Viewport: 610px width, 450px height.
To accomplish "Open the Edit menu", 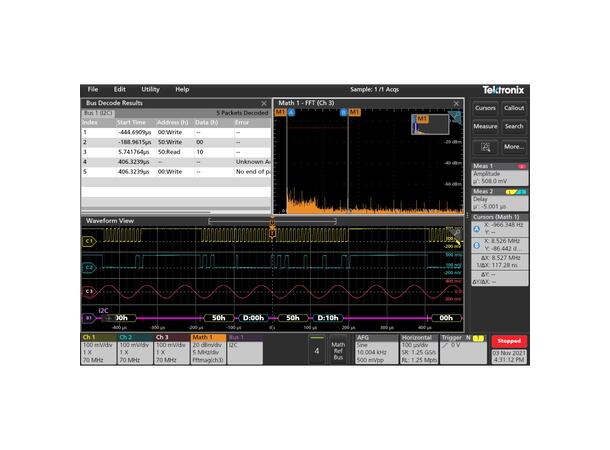I will tap(119, 89).
